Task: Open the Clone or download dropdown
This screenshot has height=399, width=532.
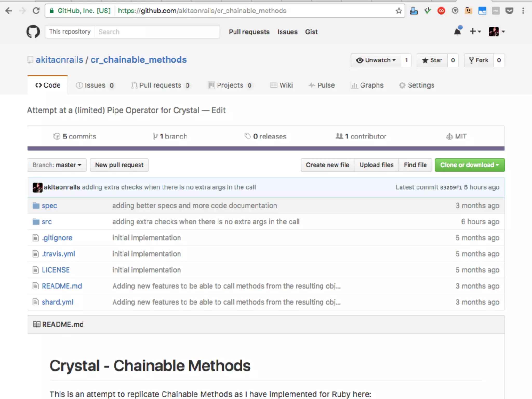Action: click(x=469, y=165)
